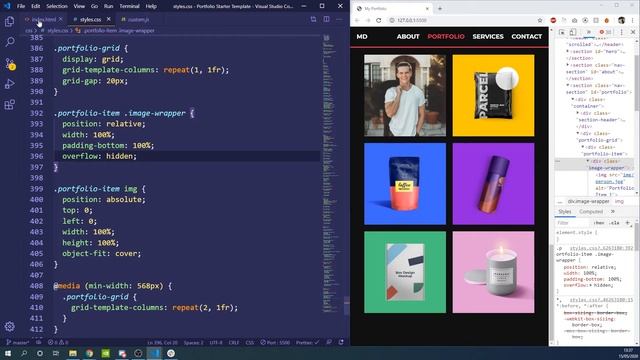Image resolution: width=640 pixels, height=360 pixels.
Task: Open the Run menu in VS Code
Action: [108, 6]
